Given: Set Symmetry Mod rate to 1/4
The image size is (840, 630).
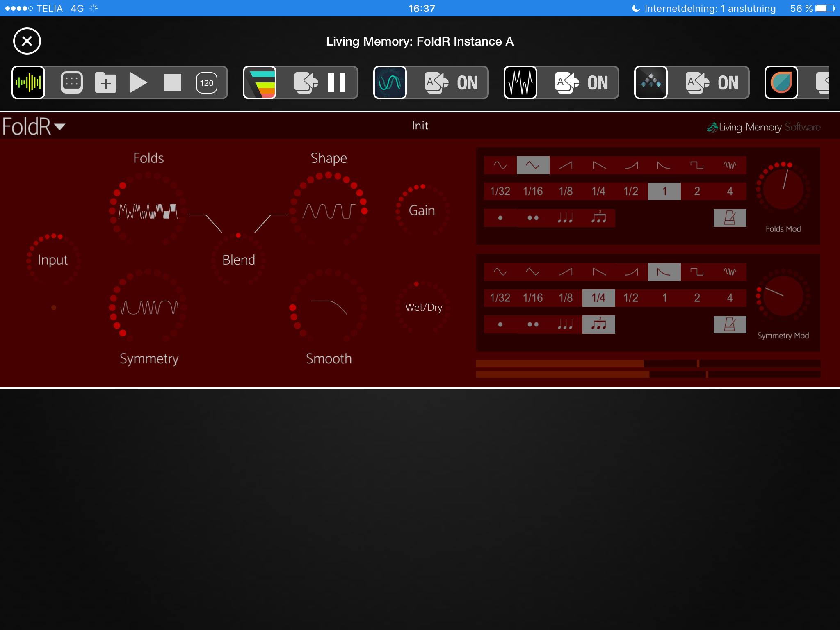Looking at the screenshot, I should coord(599,298).
